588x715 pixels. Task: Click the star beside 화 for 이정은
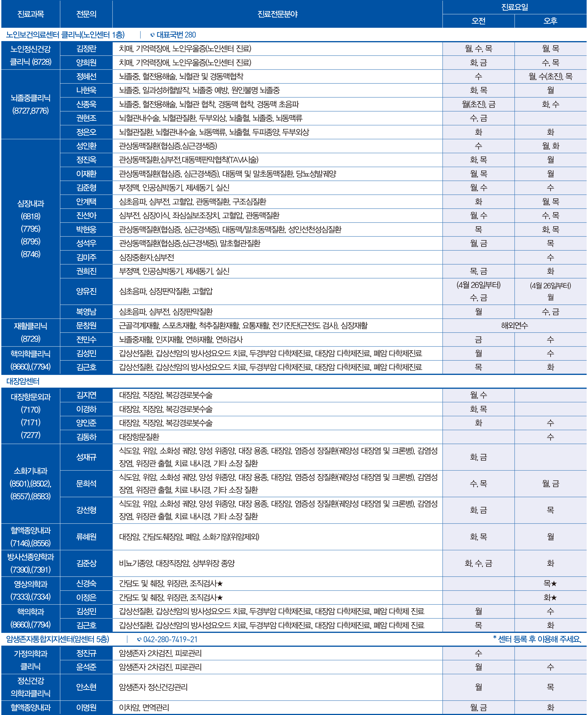coord(554,598)
